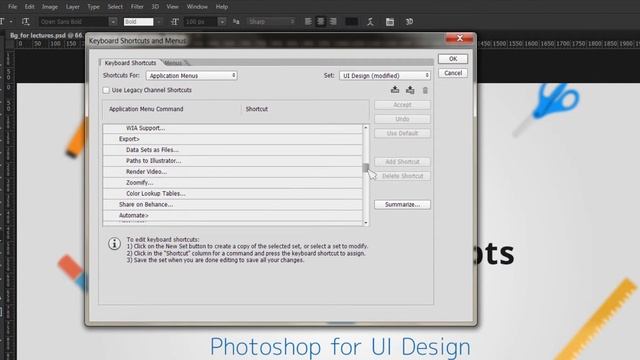Click the font size icon
The image size is (640, 360).
pyautogui.click(x=175, y=22)
